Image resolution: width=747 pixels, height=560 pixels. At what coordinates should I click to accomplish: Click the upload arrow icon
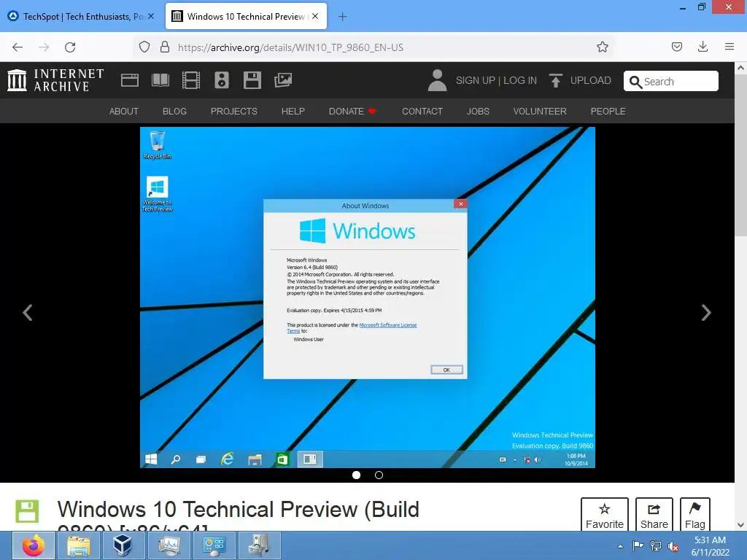555,80
